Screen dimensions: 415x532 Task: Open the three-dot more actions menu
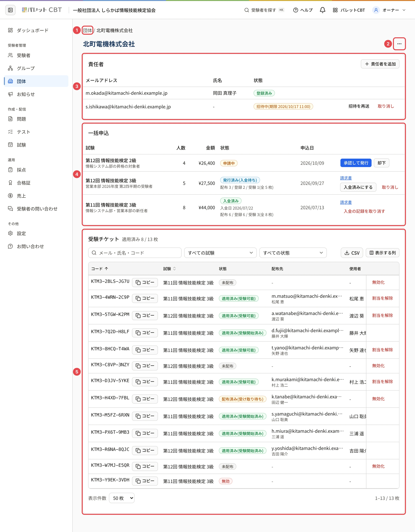click(399, 44)
